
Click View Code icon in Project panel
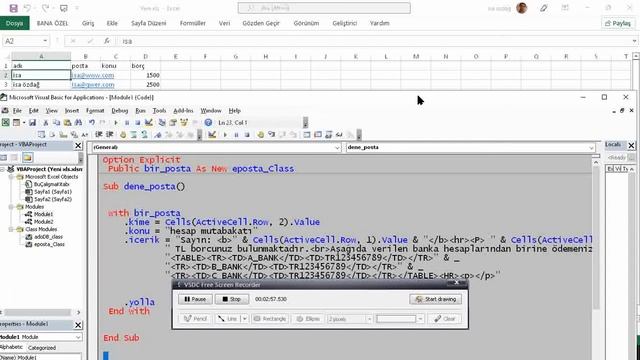4,158
